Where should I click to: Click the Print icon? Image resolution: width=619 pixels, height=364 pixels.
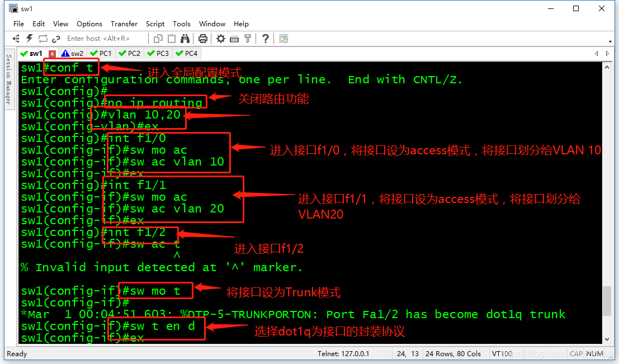203,38
